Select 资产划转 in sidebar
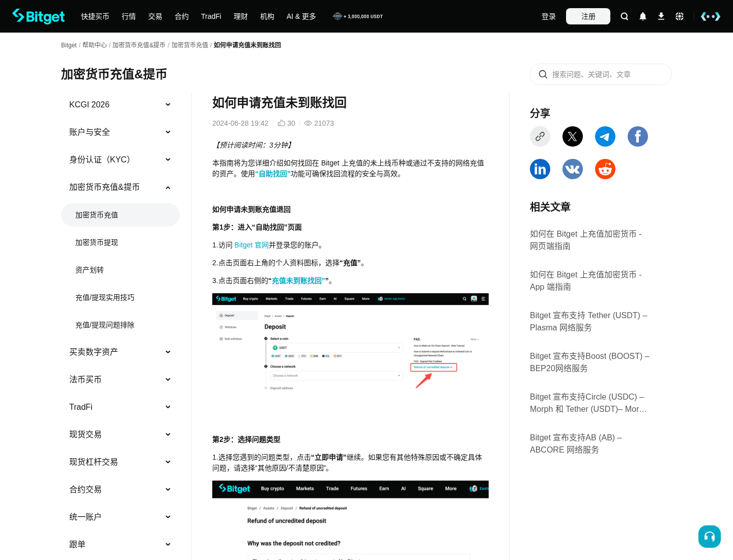 (x=120, y=270)
